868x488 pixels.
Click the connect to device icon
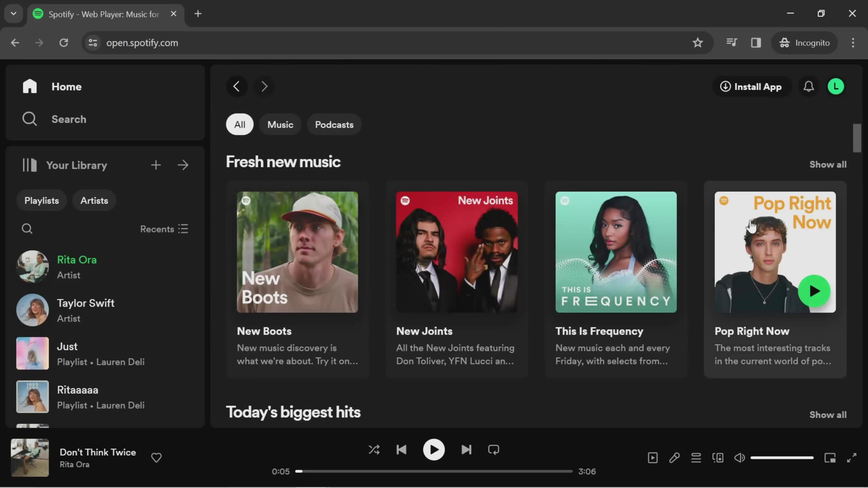[718, 457]
